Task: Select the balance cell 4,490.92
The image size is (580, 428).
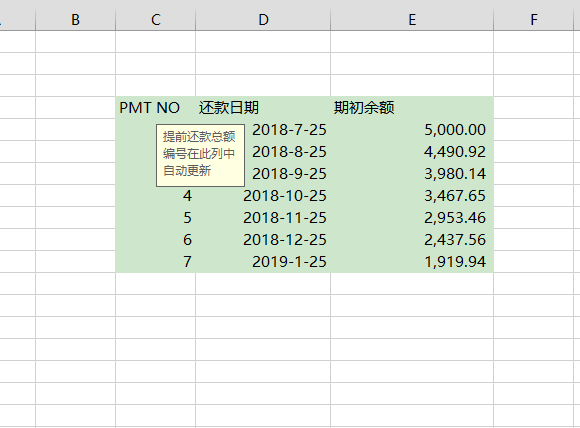Action: (412, 152)
